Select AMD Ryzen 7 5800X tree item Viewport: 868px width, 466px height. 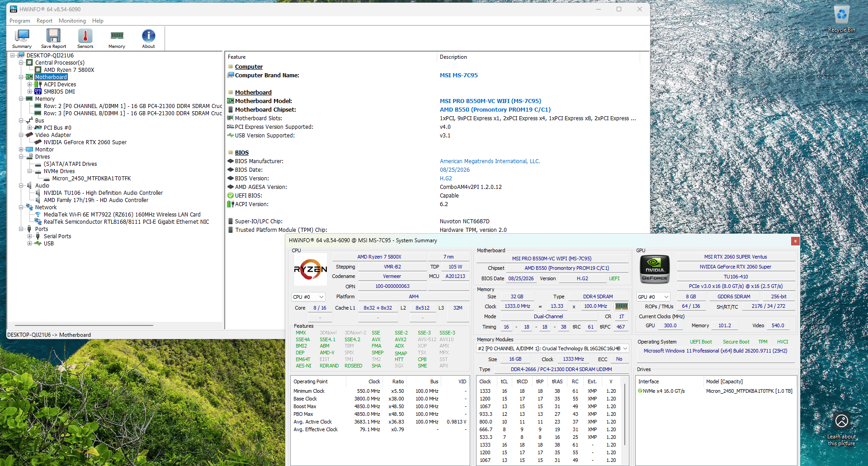point(69,70)
